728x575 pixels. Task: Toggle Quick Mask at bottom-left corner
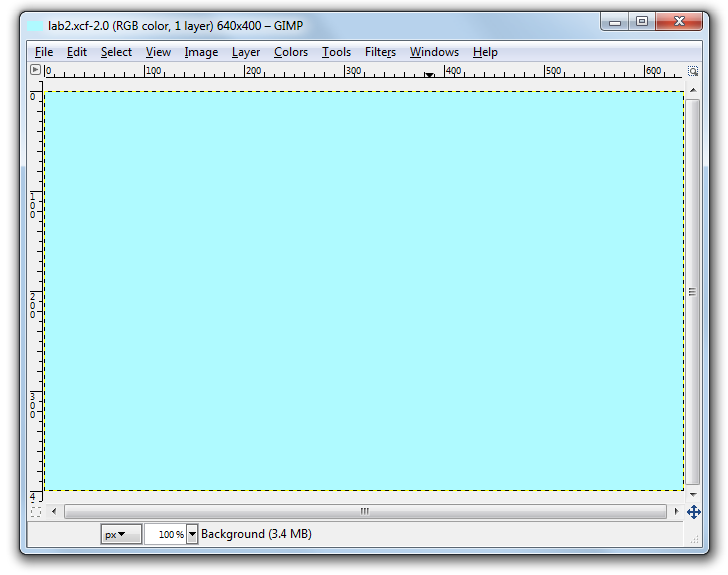[x=36, y=512]
